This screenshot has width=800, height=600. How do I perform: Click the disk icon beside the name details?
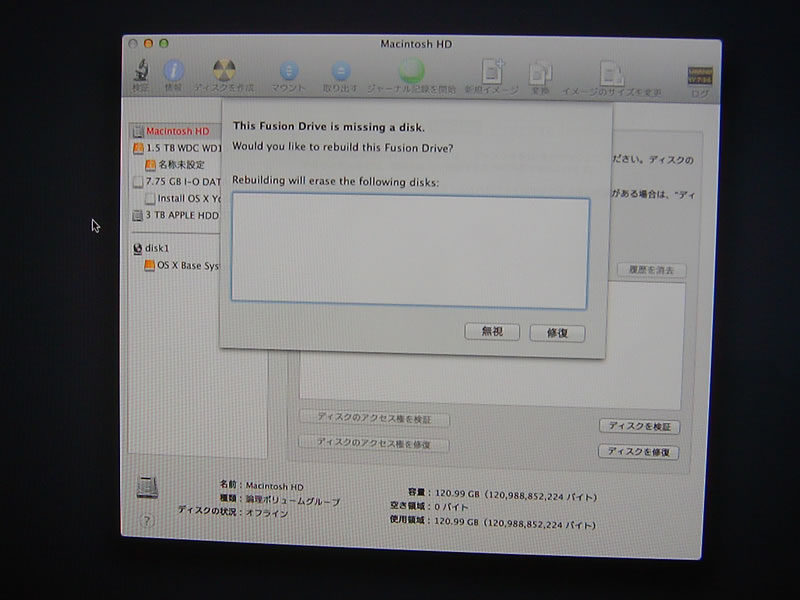point(147,487)
